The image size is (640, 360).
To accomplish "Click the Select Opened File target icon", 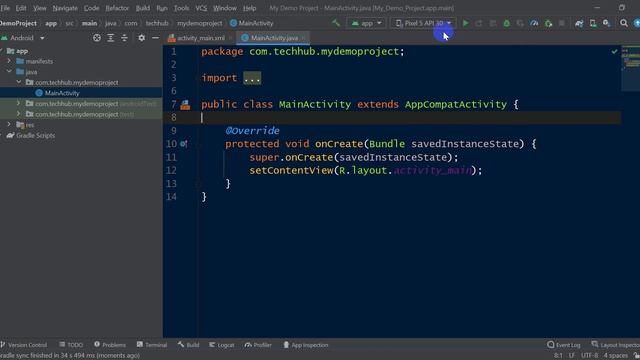I will point(97,38).
